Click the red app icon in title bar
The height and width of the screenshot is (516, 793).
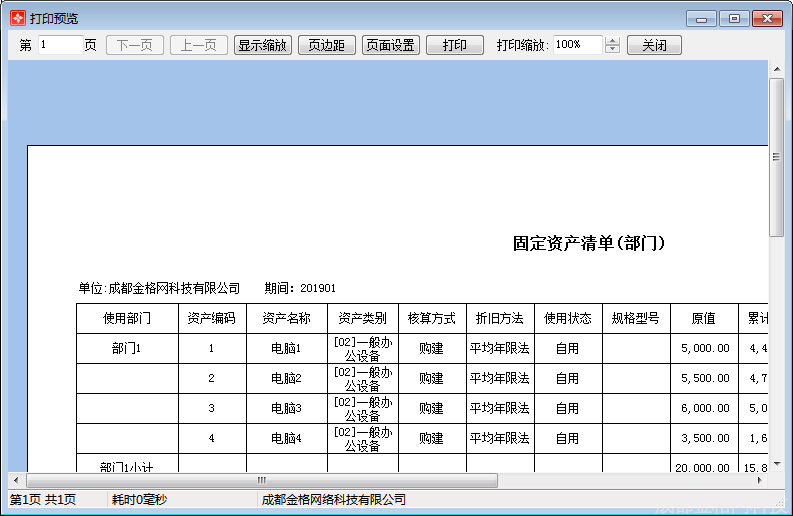[17, 18]
